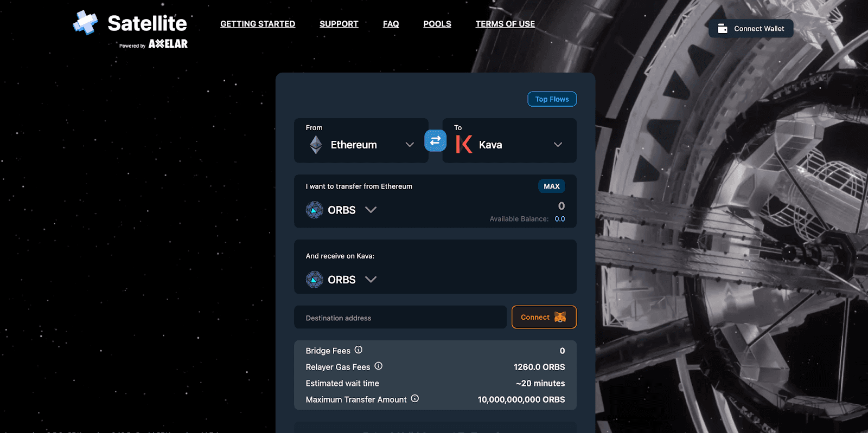Click the Maximum Transfer Amount label
Viewport: 868px width, 433px height.
click(356, 399)
